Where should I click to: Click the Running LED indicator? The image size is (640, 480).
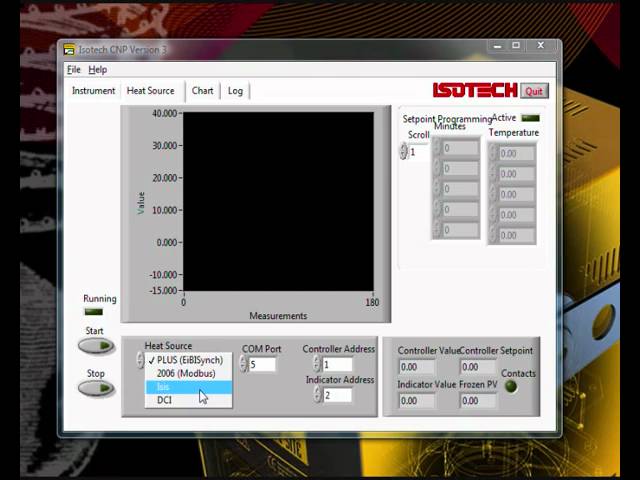[x=93, y=312]
